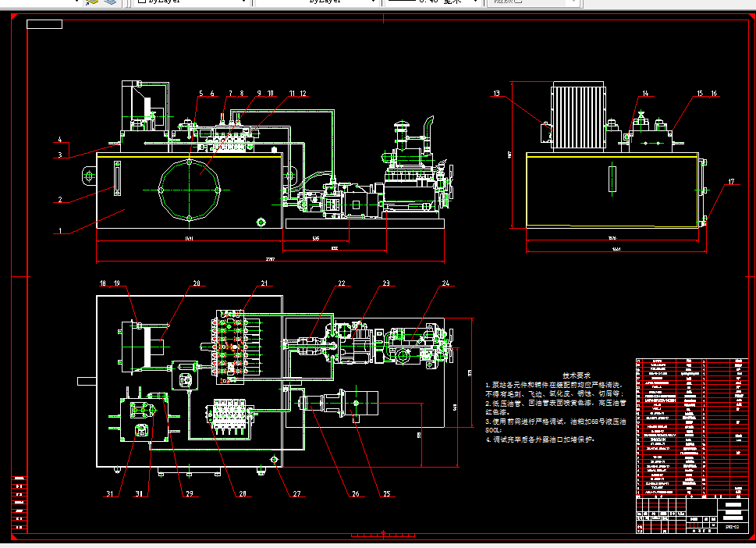Select the '红色漆。' note line
This screenshot has width=756, height=548.
[495, 412]
